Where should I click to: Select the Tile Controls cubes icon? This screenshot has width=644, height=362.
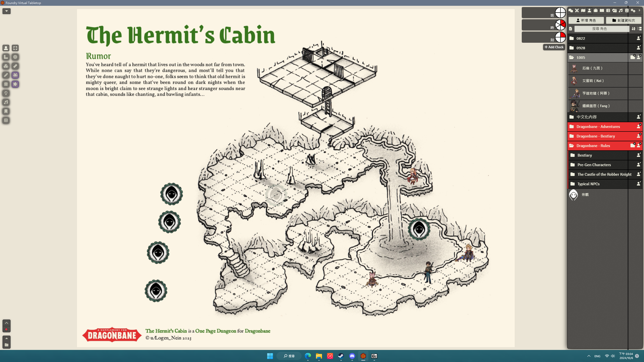pos(6,66)
